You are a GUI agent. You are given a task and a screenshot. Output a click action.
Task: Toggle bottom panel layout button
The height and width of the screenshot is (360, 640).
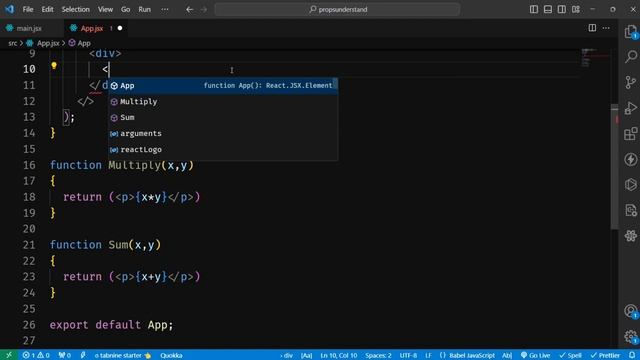548,9
